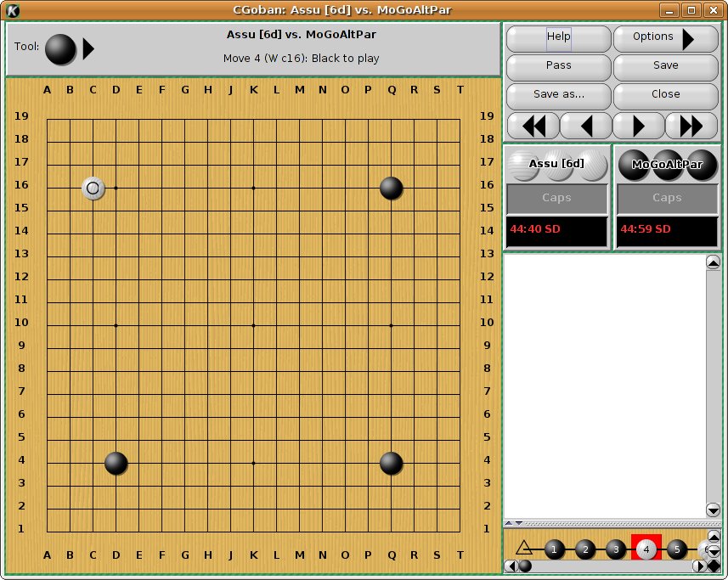Click the white stone at C16
The width and height of the screenshot is (728, 580).
coord(93,188)
